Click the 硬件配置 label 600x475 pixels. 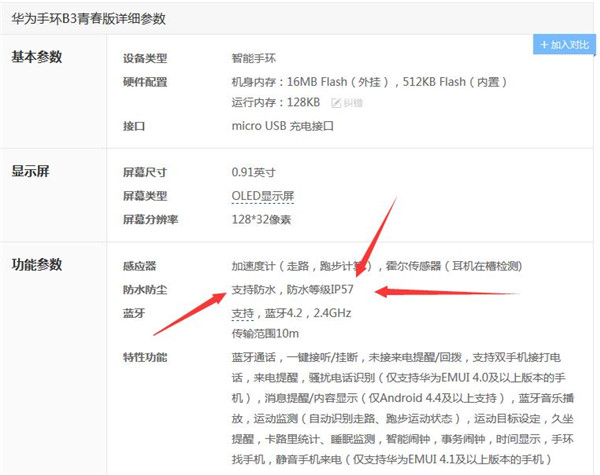pos(145,82)
